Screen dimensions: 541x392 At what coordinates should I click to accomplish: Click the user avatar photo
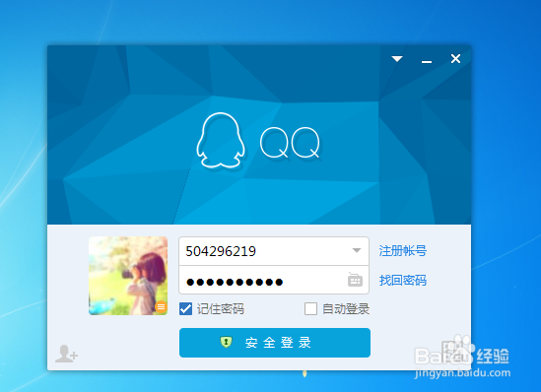pyautogui.click(x=128, y=276)
